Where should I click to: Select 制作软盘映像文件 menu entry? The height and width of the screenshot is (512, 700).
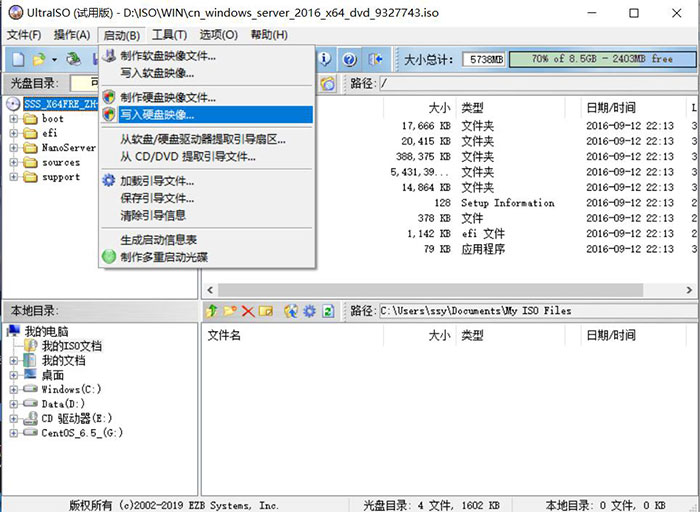207,56
